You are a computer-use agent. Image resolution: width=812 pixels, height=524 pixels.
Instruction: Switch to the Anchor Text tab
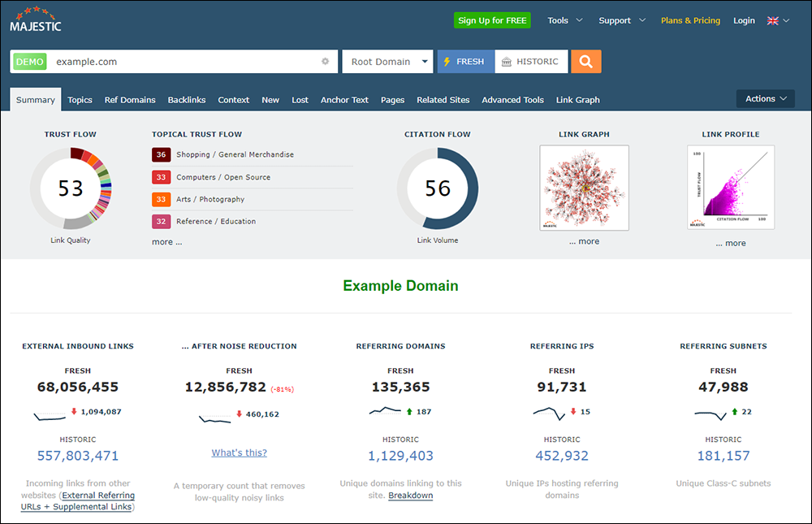coord(344,100)
